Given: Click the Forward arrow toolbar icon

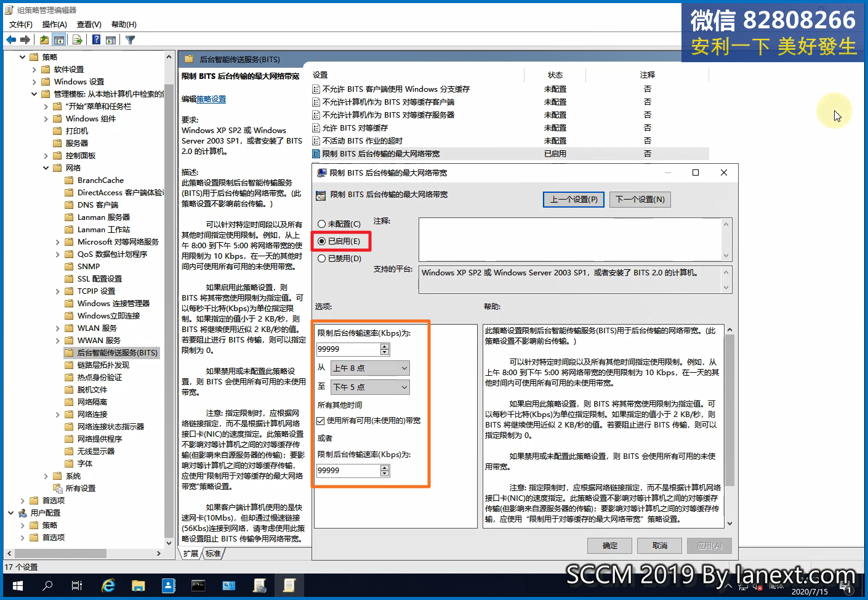Looking at the screenshot, I should 25,40.
